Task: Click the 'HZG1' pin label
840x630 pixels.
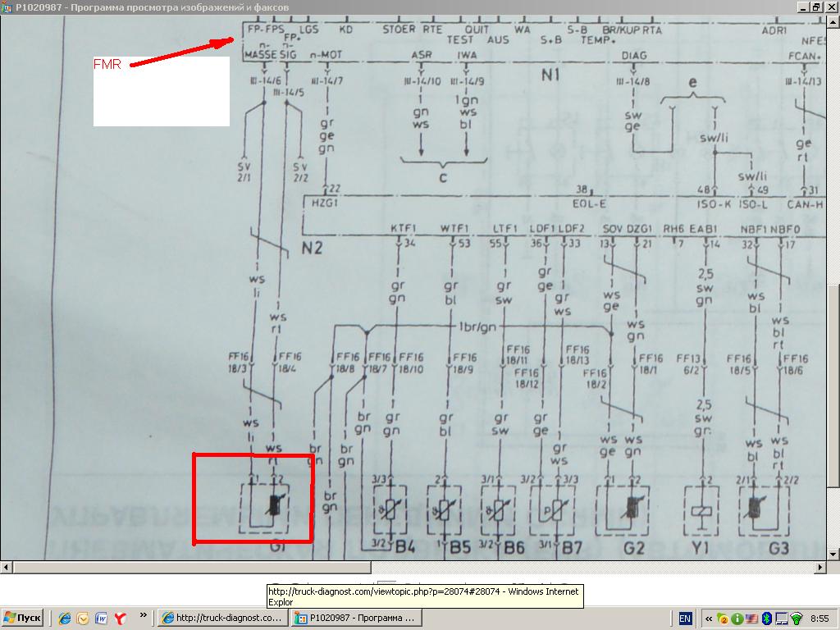Action: 325,203
